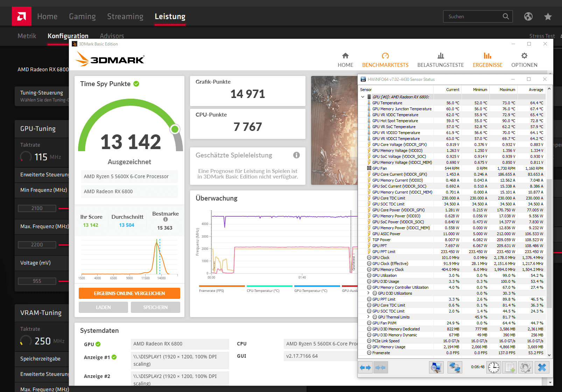Switch to the Streaming tab
Viewport: 562px width, 392px height.
(x=125, y=16)
